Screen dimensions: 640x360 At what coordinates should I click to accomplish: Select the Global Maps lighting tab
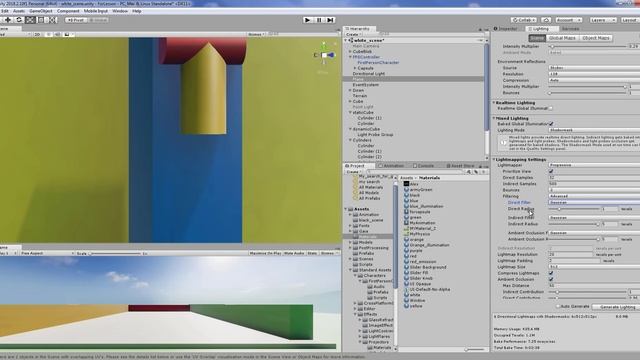[x=562, y=38]
